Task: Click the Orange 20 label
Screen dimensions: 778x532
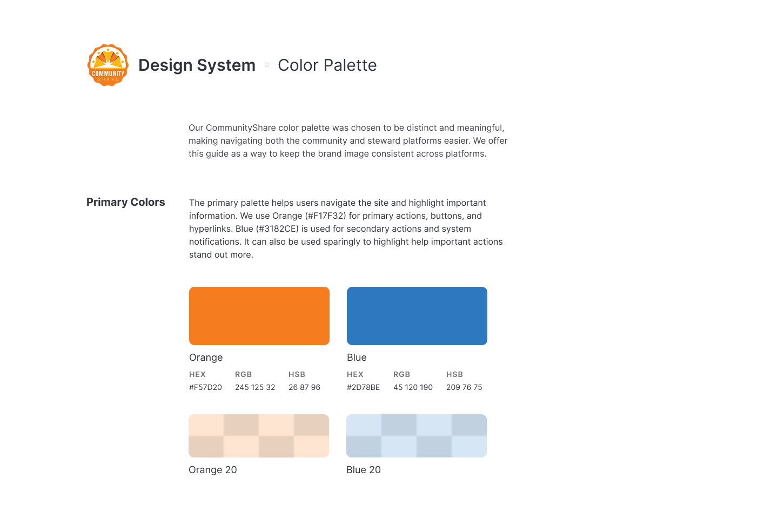Action: pos(213,470)
